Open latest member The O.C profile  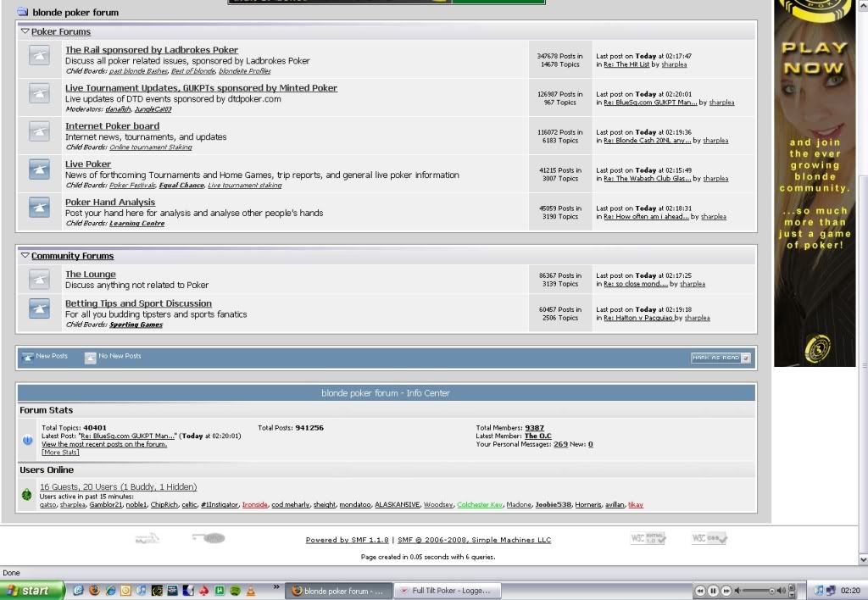click(538, 436)
